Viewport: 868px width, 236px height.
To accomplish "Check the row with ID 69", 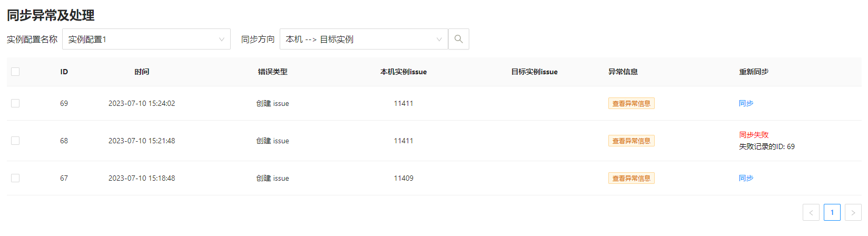I will point(15,103).
